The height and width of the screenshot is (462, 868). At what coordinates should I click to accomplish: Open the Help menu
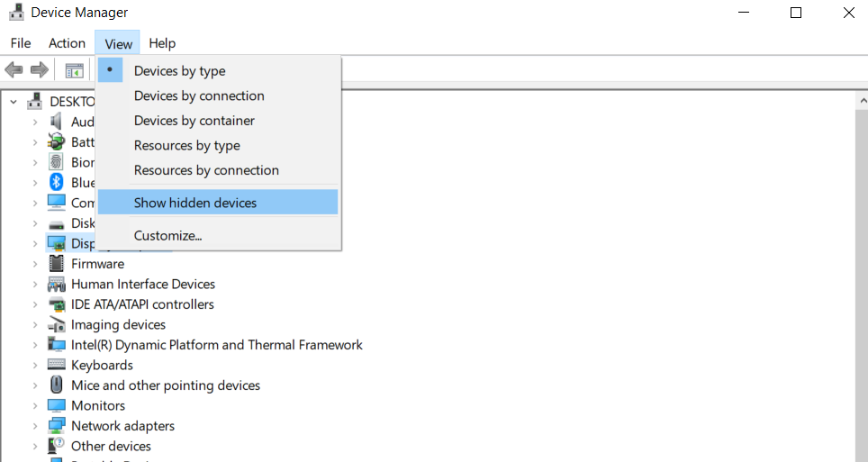[162, 43]
